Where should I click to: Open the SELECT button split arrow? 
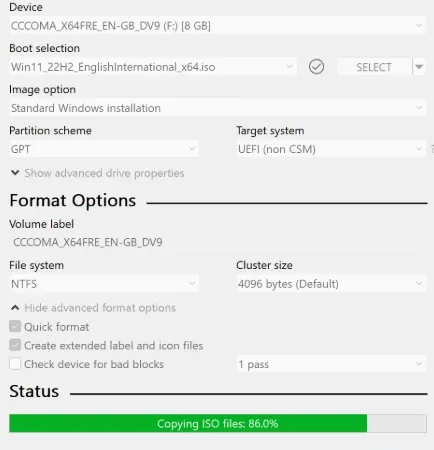pyautogui.click(x=419, y=67)
